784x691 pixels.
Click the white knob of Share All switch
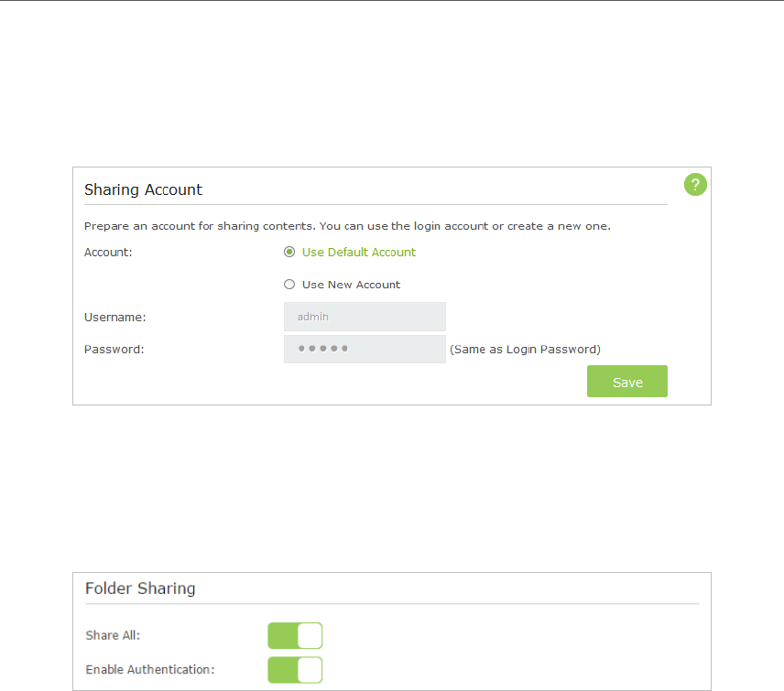click(x=310, y=636)
